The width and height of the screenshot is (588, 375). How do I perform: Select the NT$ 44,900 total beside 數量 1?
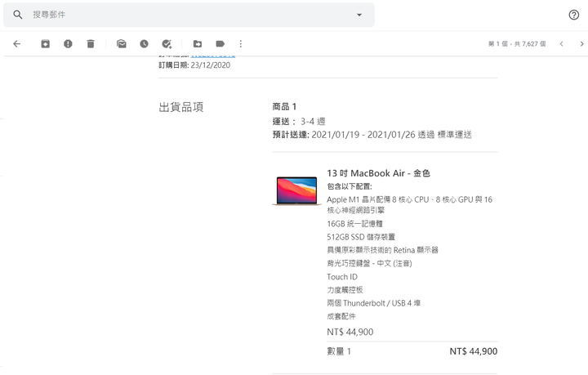tap(473, 351)
